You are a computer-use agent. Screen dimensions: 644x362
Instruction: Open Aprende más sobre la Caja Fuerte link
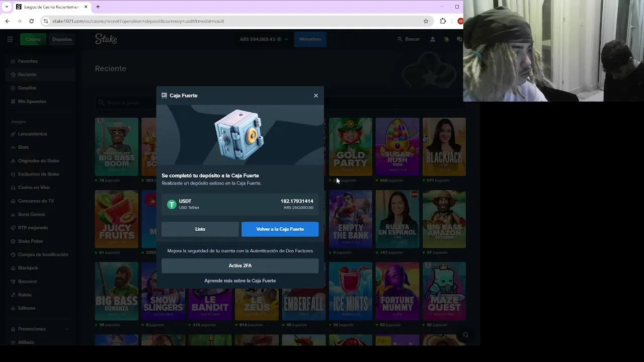coord(240,281)
